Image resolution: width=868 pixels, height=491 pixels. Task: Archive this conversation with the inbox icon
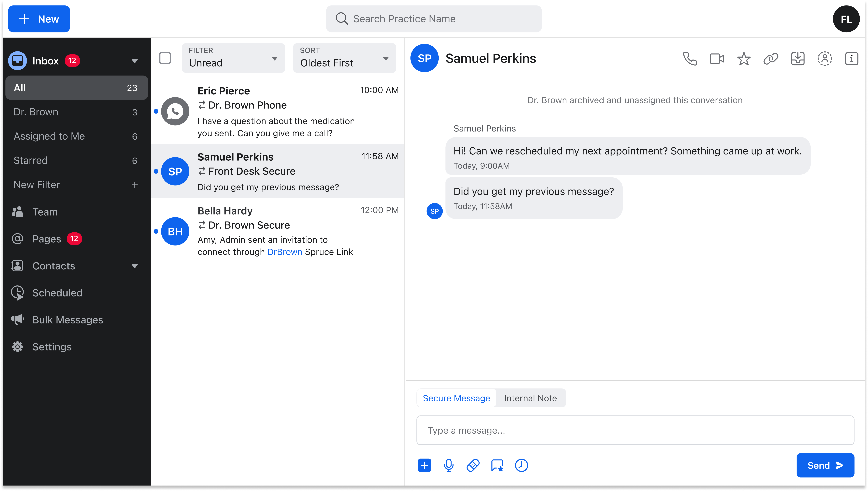[x=798, y=59]
